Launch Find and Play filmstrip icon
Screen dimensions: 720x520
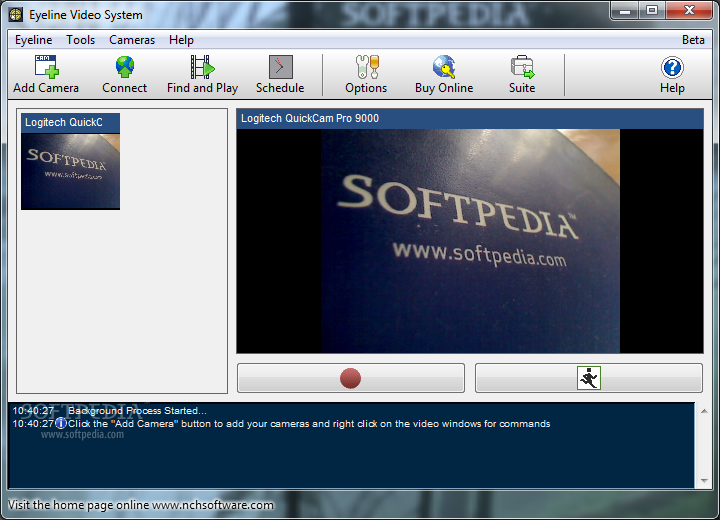pyautogui.click(x=202, y=67)
